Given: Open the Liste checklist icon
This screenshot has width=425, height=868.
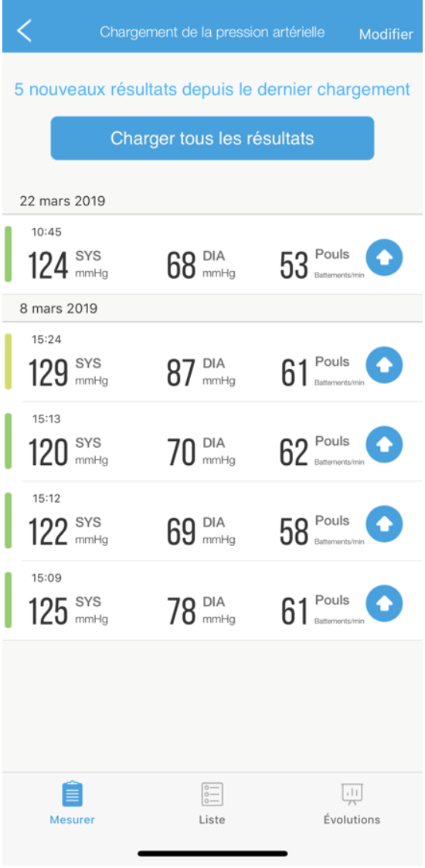Looking at the screenshot, I should tap(212, 794).
